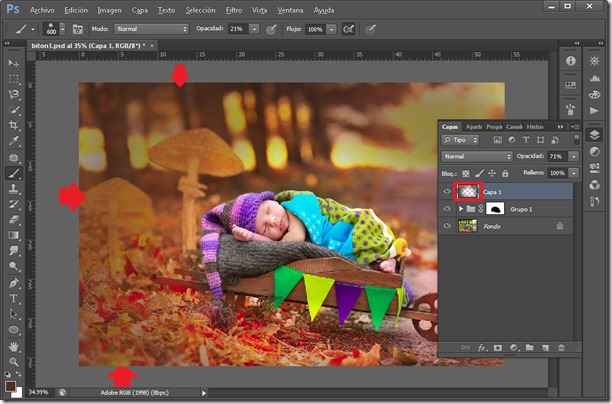Screen dimensions: 612x404
Task: Select the Crop tool
Action: (14, 126)
